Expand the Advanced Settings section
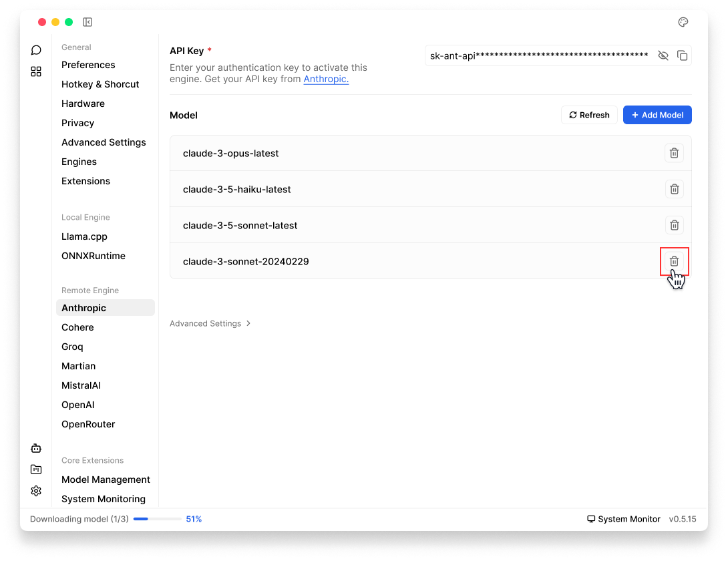Viewport: 728px width, 561px height. [210, 323]
